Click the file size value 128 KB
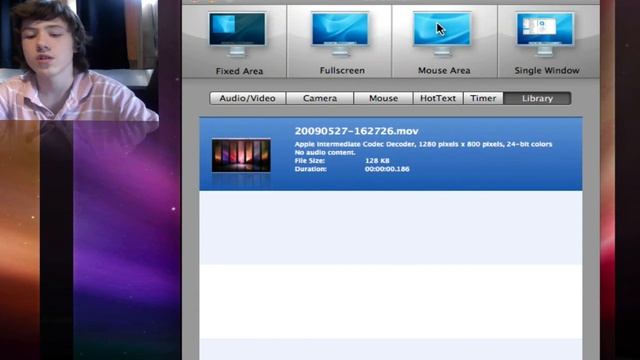Screen dimensions: 640x360 tap(377, 160)
